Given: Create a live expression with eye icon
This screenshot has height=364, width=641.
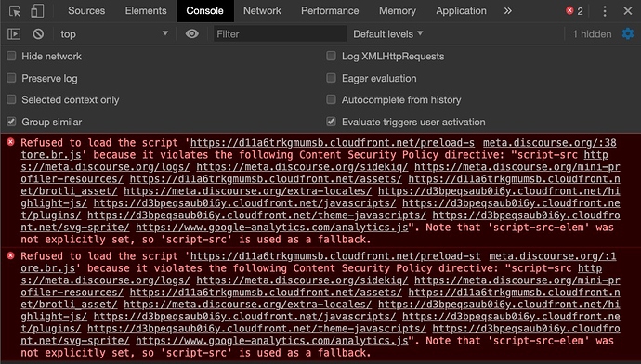Looking at the screenshot, I should [191, 34].
